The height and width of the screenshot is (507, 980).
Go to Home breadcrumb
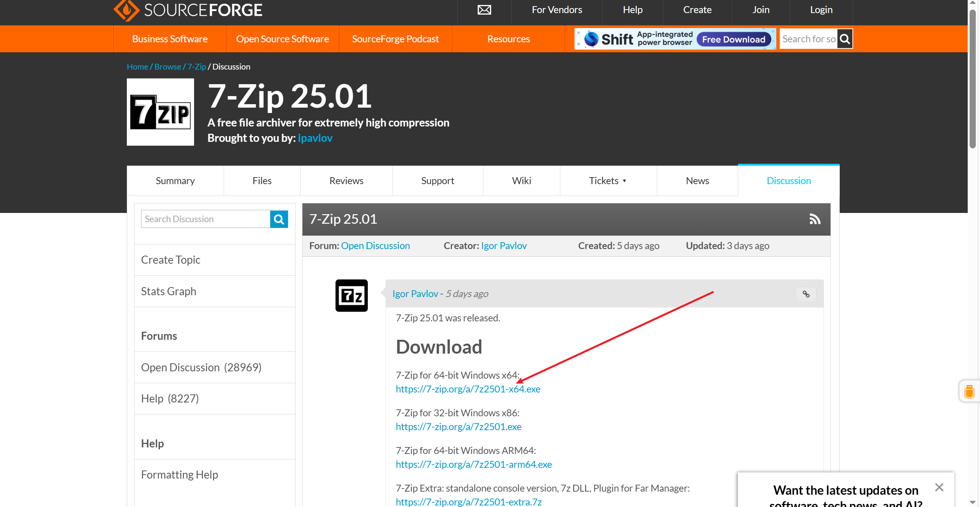[x=137, y=66]
